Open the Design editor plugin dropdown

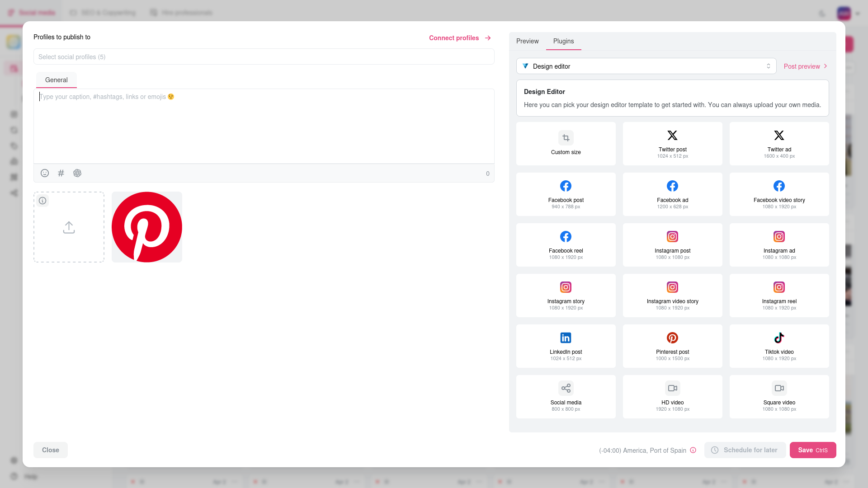646,66
